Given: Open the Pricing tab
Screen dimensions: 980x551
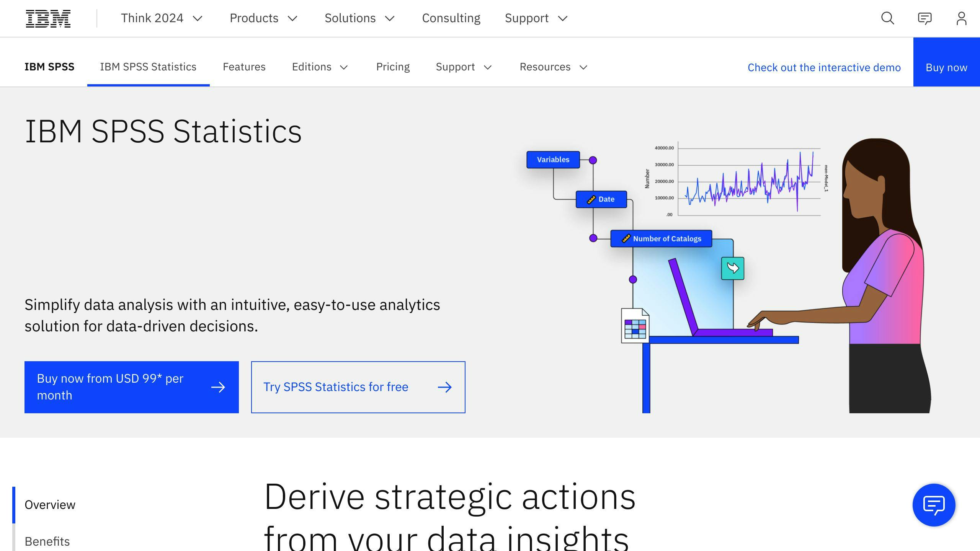Looking at the screenshot, I should pos(393,67).
